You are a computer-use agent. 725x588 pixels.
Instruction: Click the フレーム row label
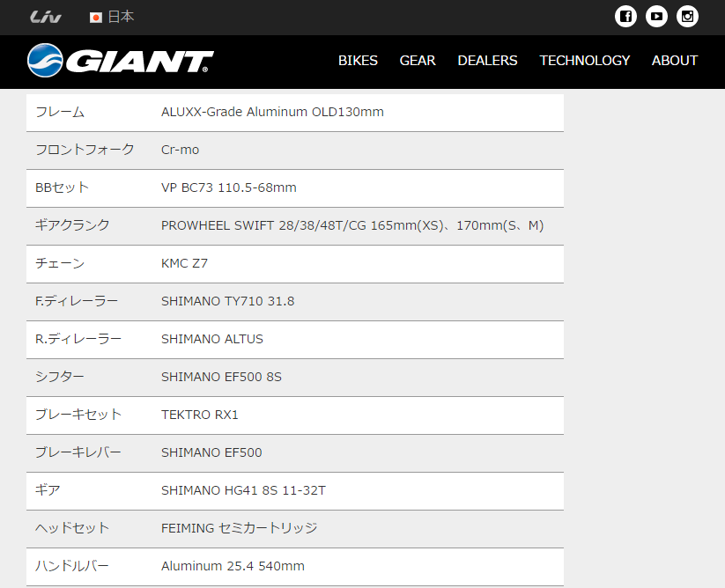(x=60, y=113)
